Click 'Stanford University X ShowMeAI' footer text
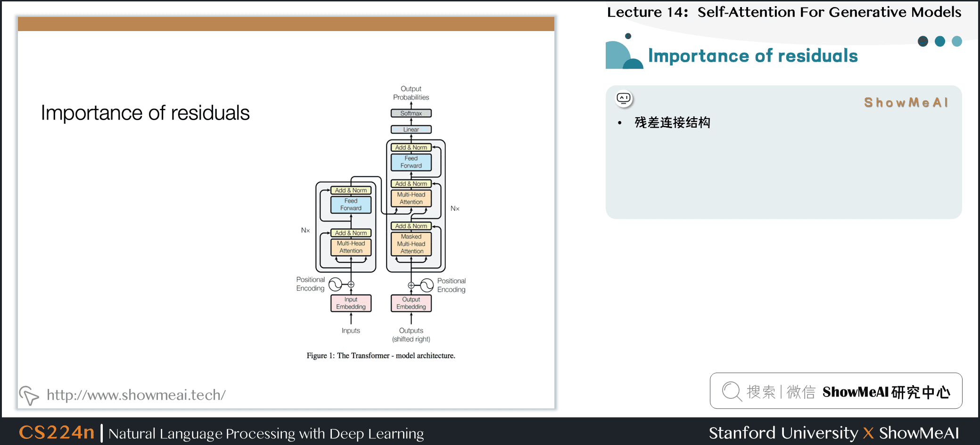This screenshot has height=445, width=980. click(833, 433)
